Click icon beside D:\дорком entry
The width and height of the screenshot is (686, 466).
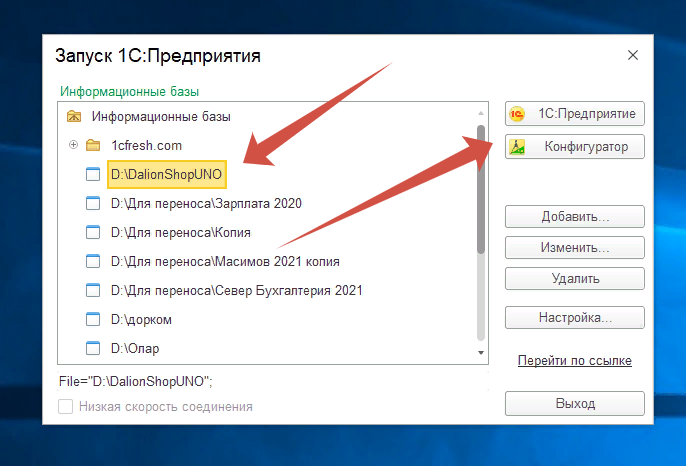(93, 319)
